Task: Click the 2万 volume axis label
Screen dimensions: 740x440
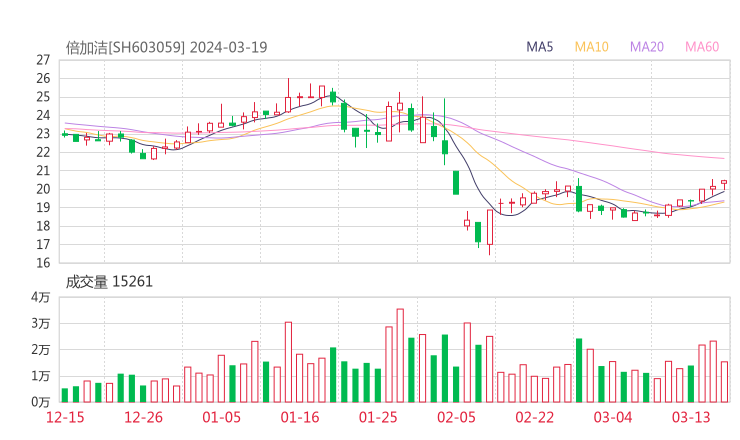Action: (x=41, y=350)
